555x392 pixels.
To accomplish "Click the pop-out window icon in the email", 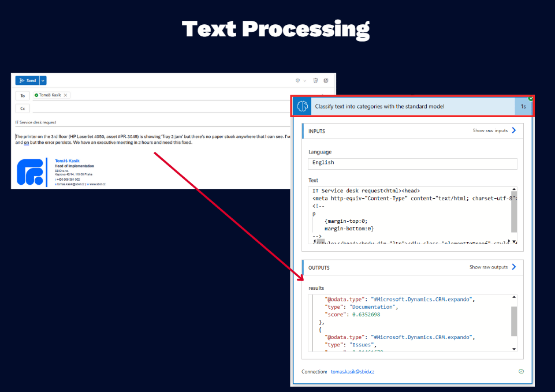I will coord(326,81).
